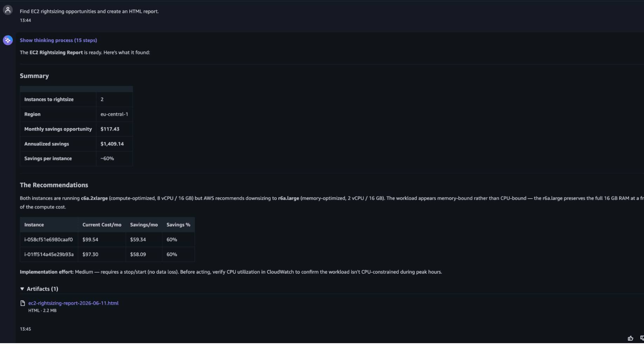Show thinking process (15 steps)
The width and height of the screenshot is (644, 353).
pos(58,40)
